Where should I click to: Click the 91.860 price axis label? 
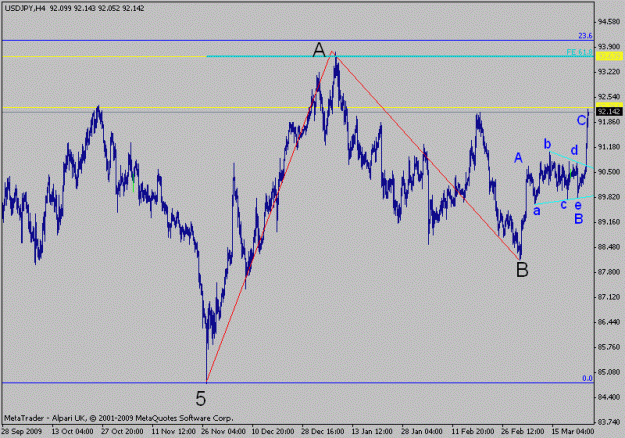coord(609,122)
